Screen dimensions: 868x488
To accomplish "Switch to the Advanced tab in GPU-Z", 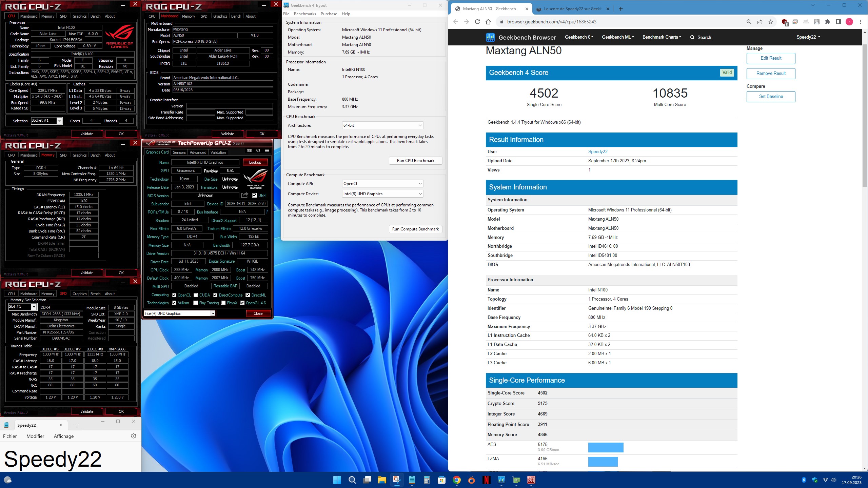I will (x=198, y=152).
